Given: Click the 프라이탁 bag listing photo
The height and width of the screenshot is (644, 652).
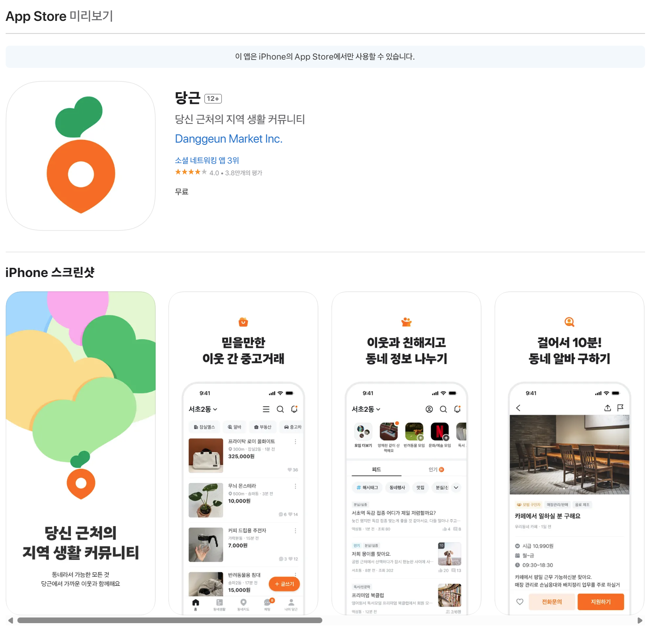Looking at the screenshot, I should [x=206, y=456].
